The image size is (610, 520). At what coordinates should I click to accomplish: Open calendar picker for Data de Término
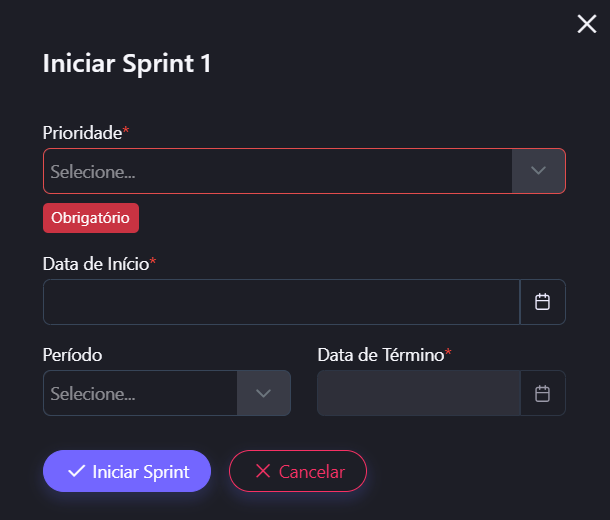click(543, 393)
